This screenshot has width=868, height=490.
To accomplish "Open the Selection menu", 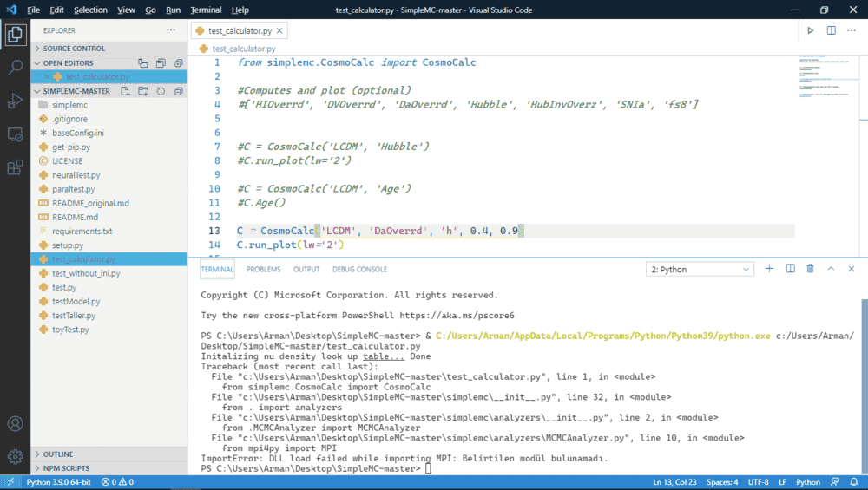I will coord(90,10).
